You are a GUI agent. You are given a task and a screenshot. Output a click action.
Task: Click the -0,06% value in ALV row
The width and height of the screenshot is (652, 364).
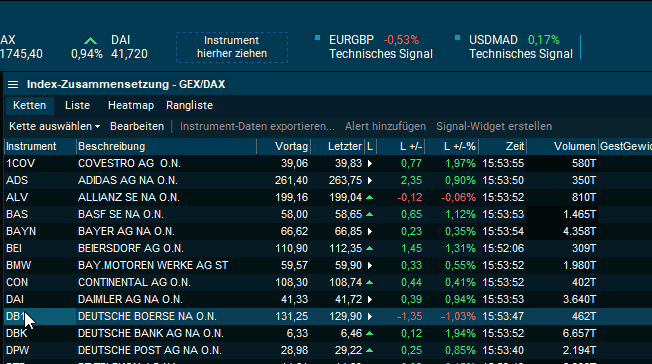(x=458, y=198)
